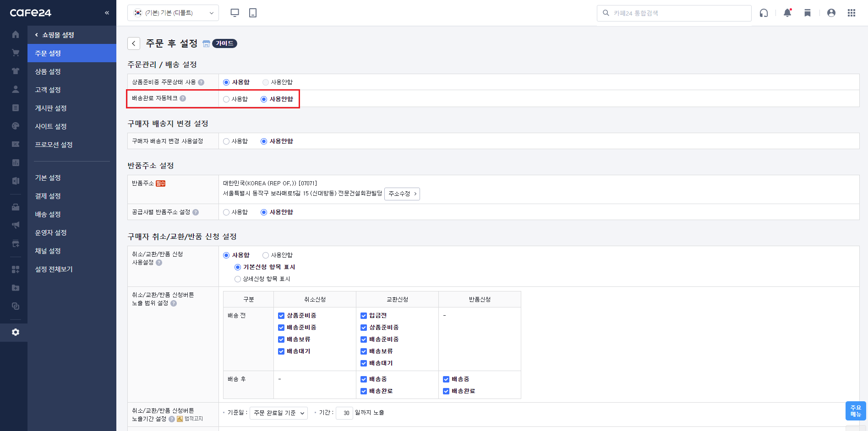Click the 법적고지 label
The height and width of the screenshot is (431, 868).
tap(193, 419)
